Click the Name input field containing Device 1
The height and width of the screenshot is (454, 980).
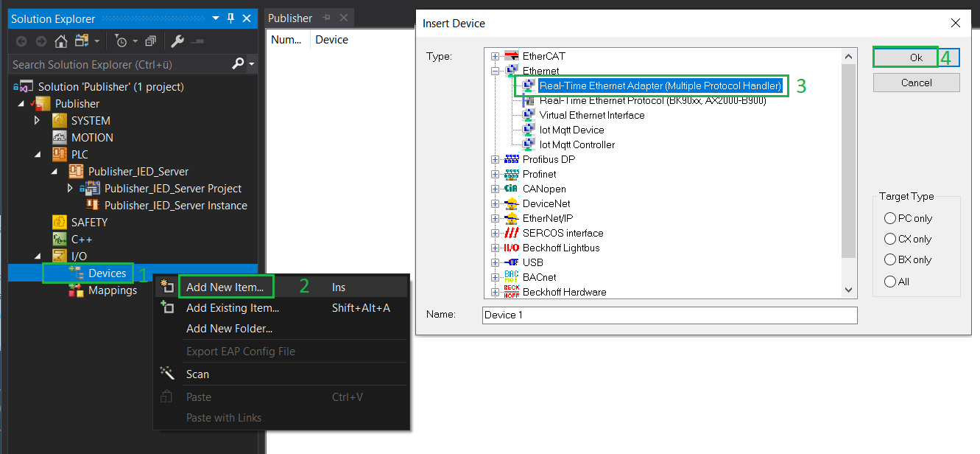670,315
